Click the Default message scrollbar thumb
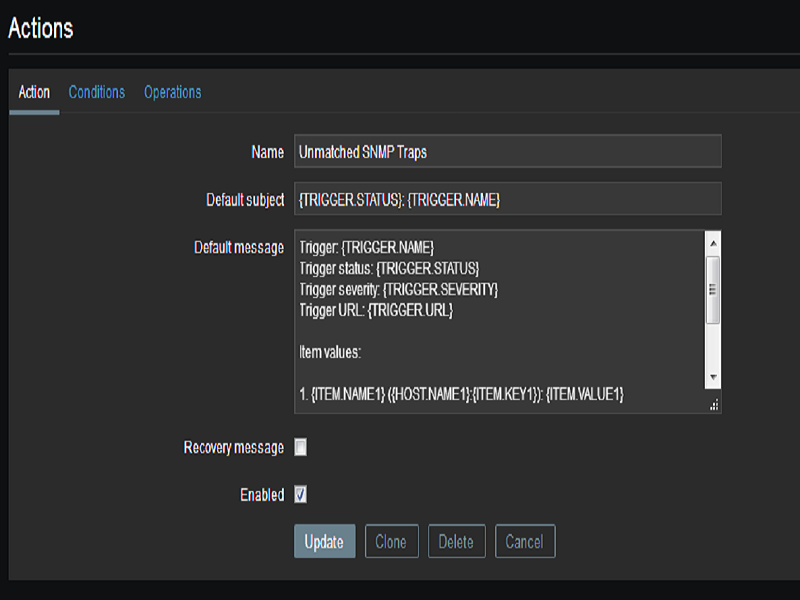The height and width of the screenshot is (600, 800). (x=713, y=290)
